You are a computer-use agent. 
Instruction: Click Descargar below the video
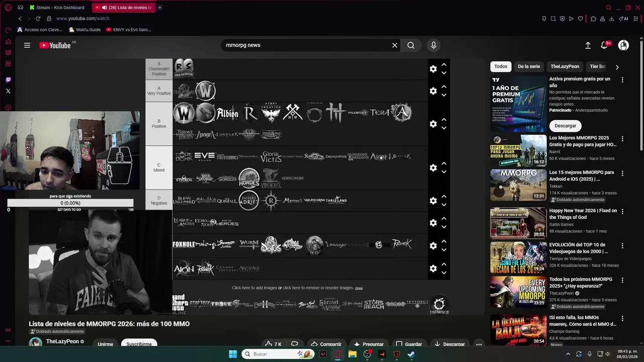449,344
